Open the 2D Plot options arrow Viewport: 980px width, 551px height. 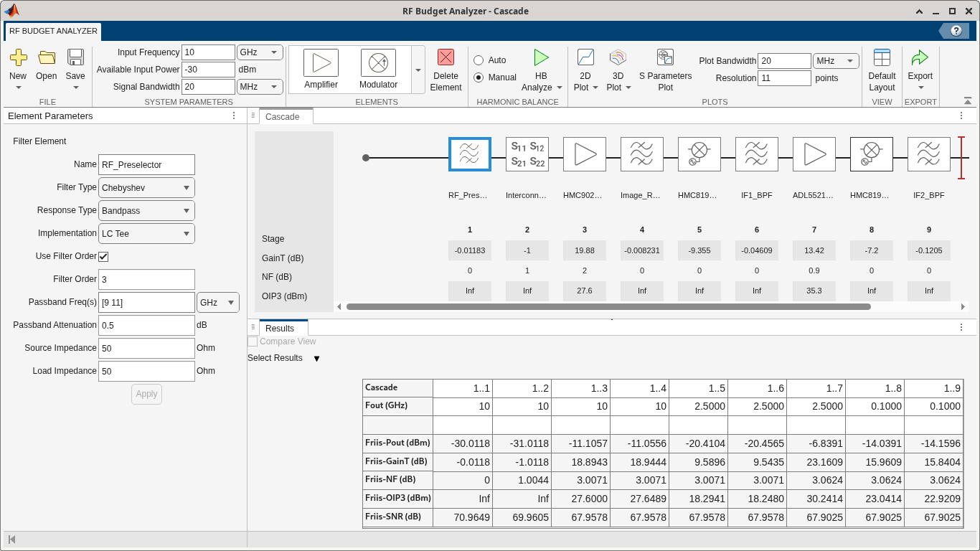coord(596,88)
